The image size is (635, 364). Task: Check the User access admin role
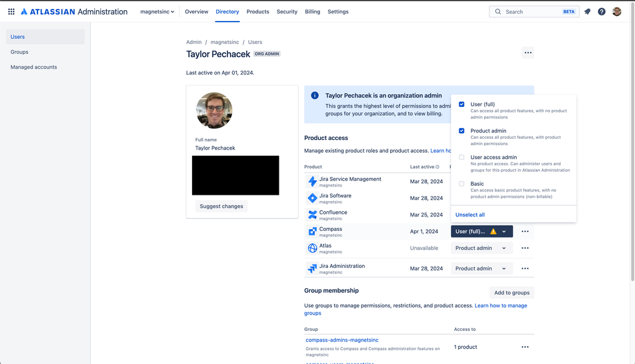click(x=461, y=157)
